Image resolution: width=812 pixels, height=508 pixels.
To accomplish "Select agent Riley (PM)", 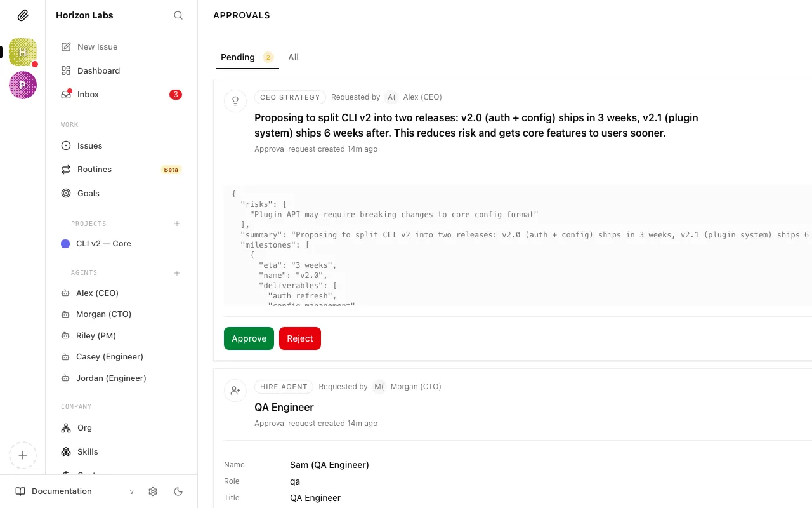I will coord(121,335).
